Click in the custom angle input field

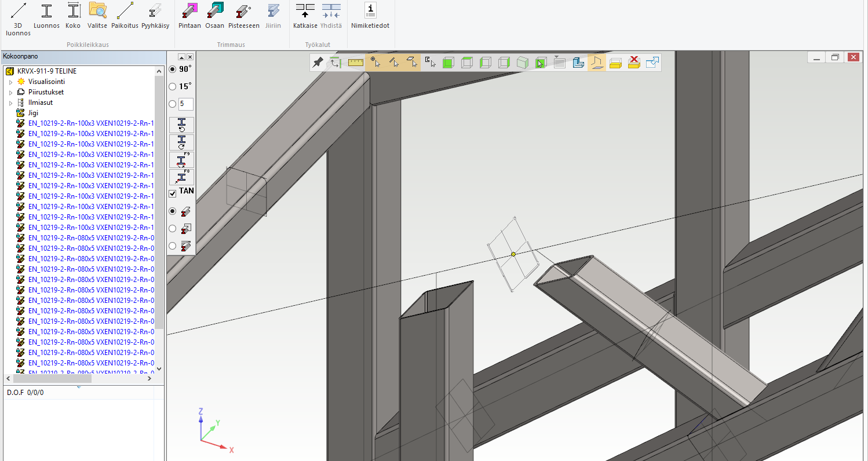(x=186, y=104)
